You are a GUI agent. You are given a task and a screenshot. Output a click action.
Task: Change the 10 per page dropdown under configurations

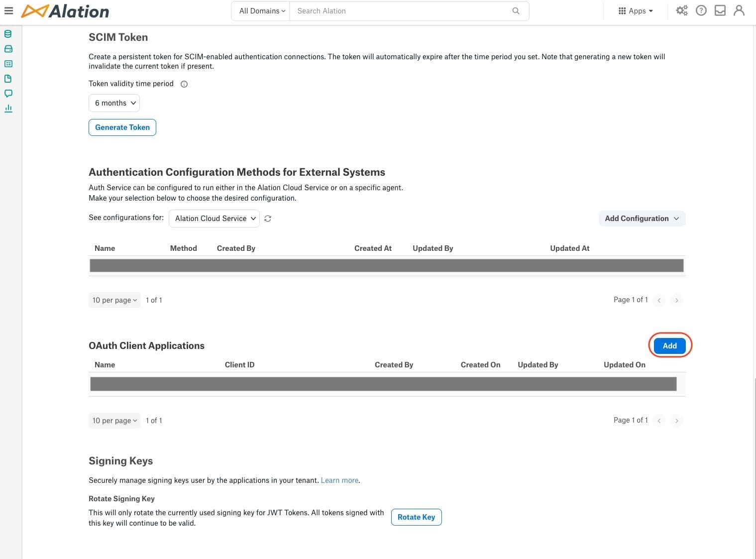pyautogui.click(x=114, y=300)
